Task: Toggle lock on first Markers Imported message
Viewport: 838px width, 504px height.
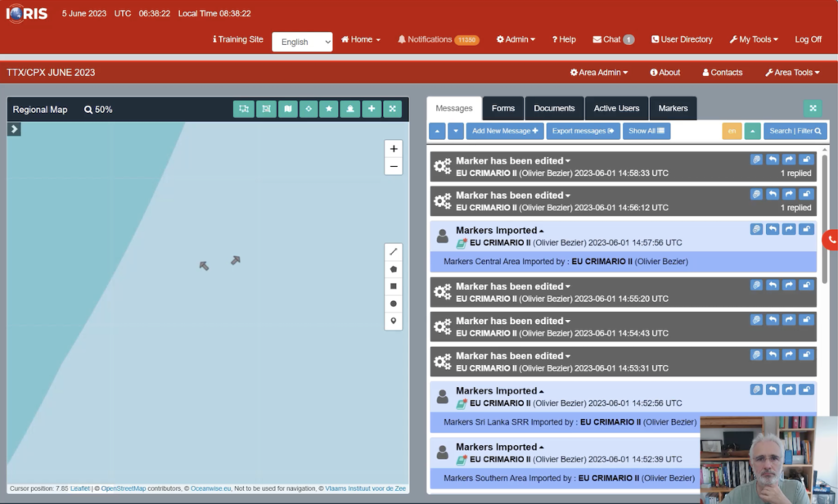Action: [x=806, y=229]
